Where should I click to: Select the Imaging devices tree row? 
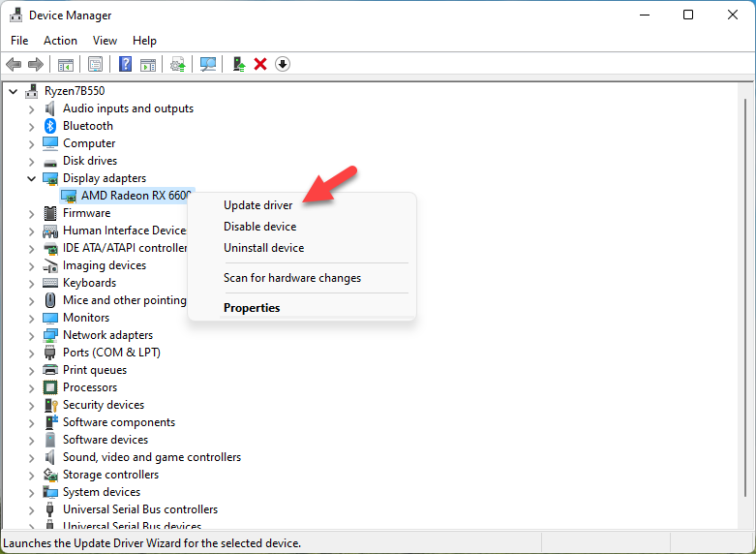point(105,265)
